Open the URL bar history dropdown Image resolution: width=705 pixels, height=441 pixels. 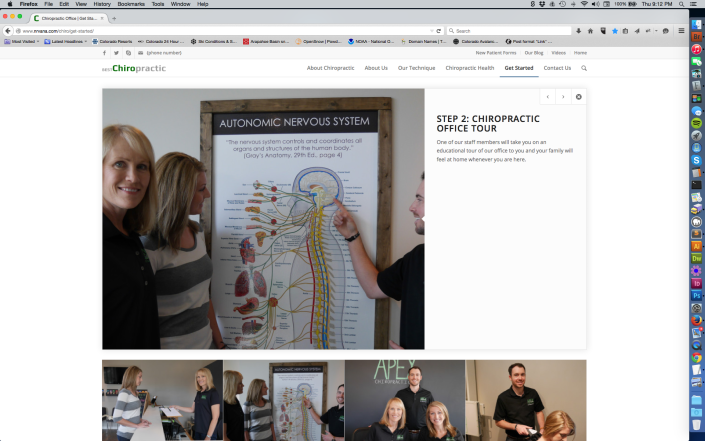(x=431, y=31)
